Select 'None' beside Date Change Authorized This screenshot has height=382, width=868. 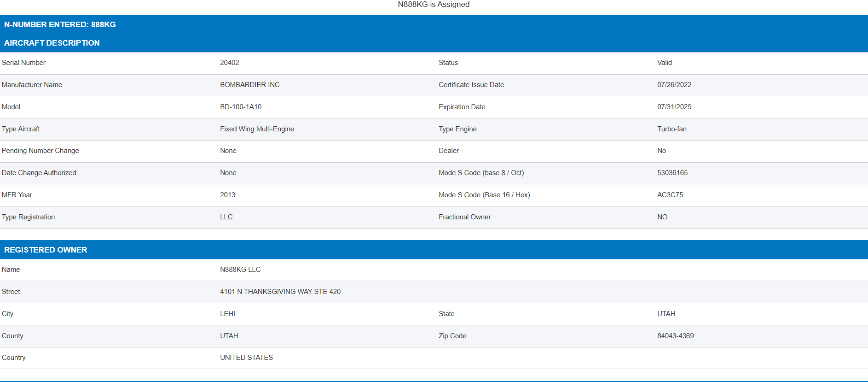coord(228,173)
